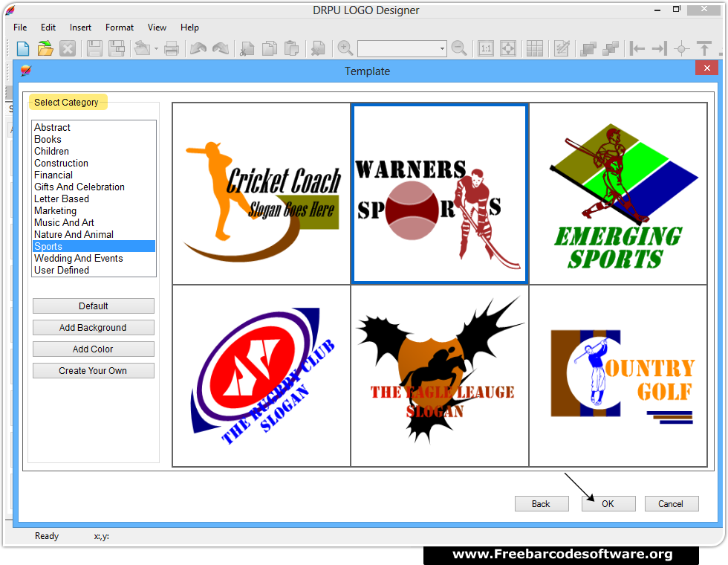
Task: Select the Gifts And Celebration category
Action: click(94, 187)
